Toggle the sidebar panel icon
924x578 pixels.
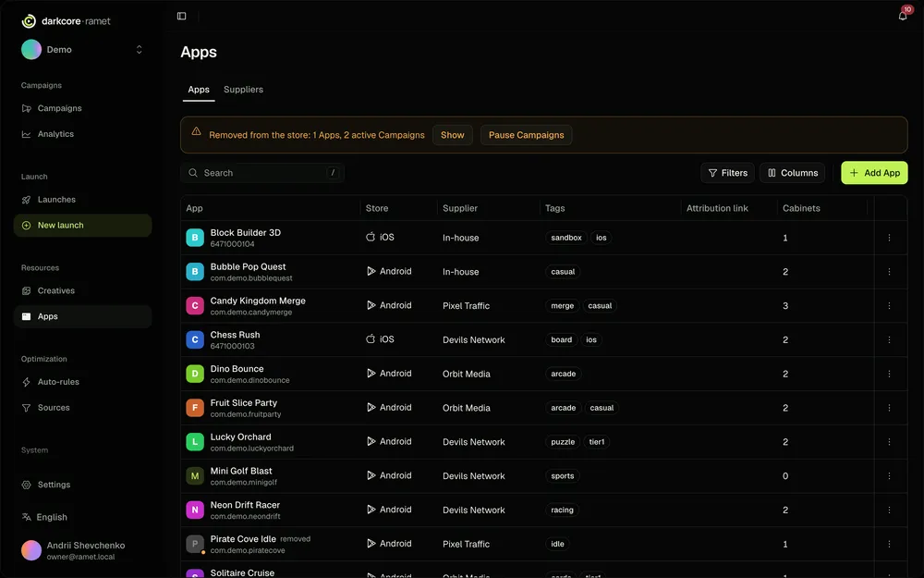pos(181,16)
